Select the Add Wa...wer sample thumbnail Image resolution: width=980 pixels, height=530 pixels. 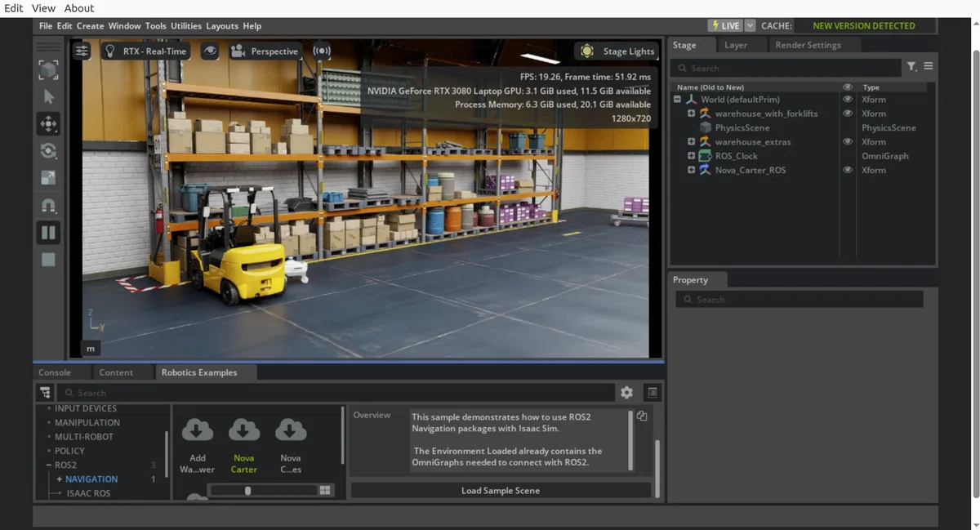coord(198,446)
